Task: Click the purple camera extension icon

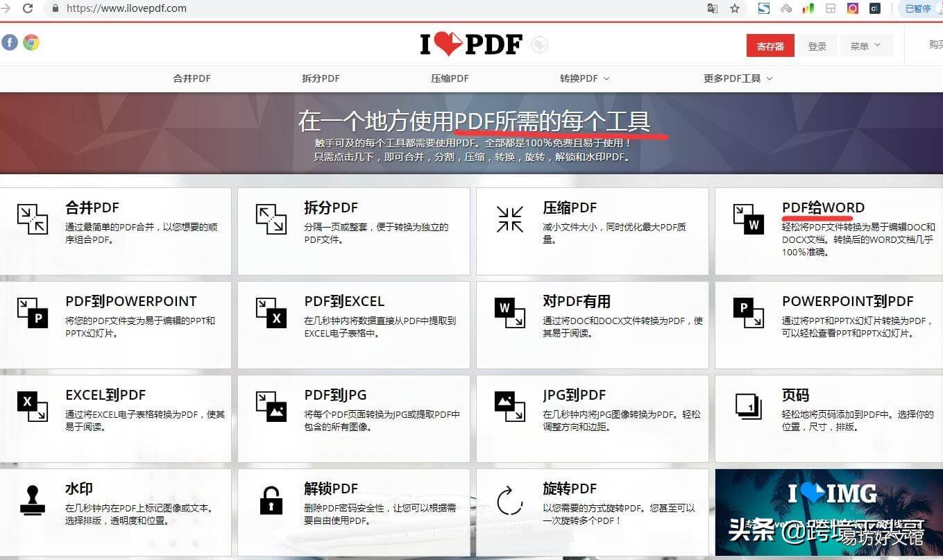Action: click(853, 8)
